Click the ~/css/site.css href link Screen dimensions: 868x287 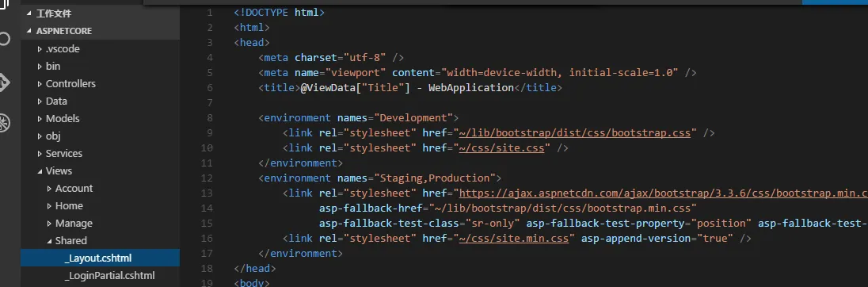[x=502, y=148]
